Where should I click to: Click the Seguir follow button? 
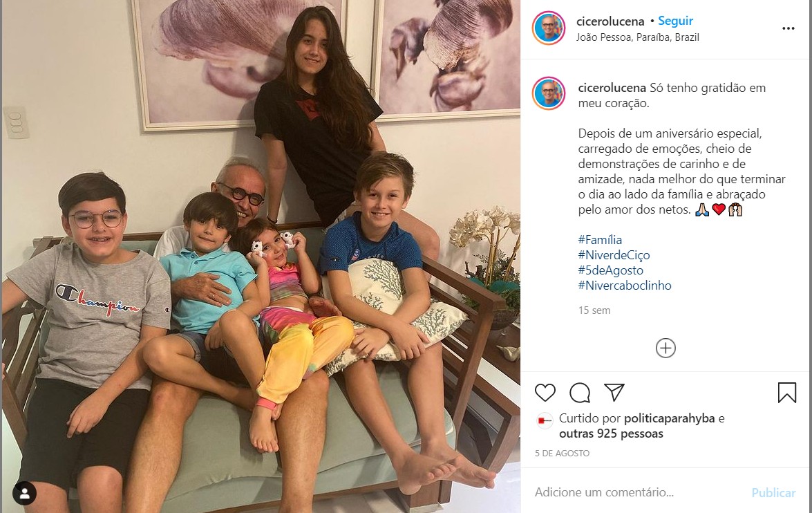tap(675, 21)
